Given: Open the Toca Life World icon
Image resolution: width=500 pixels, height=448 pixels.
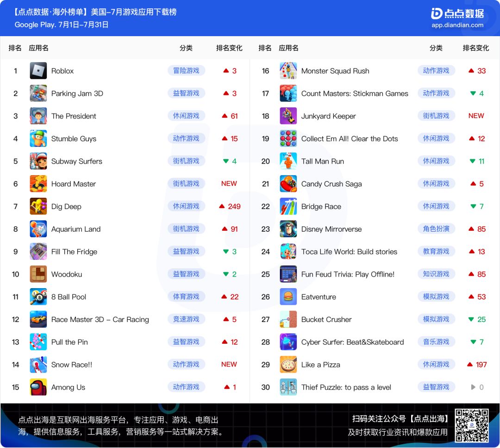Looking at the screenshot, I should [x=288, y=252].
